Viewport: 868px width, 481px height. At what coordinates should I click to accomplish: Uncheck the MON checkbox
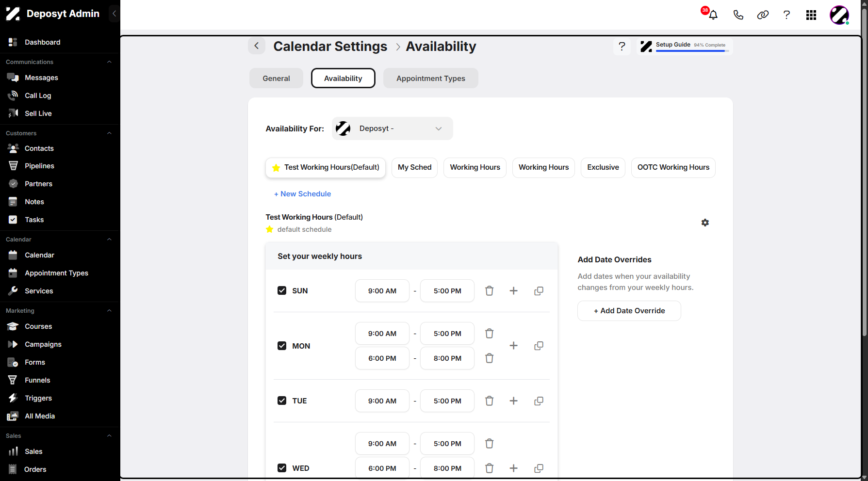[282, 346]
